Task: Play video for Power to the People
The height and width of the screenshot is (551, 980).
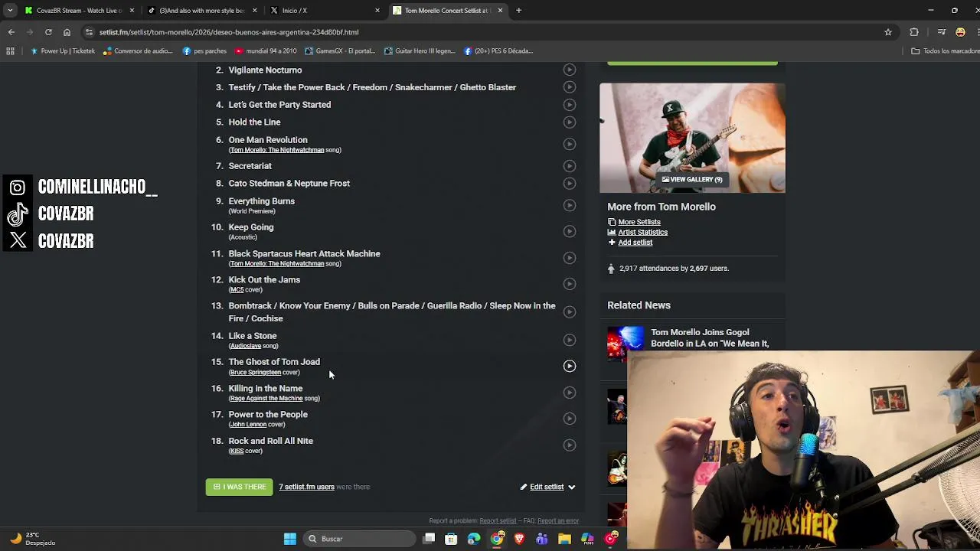Action: click(570, 419)
